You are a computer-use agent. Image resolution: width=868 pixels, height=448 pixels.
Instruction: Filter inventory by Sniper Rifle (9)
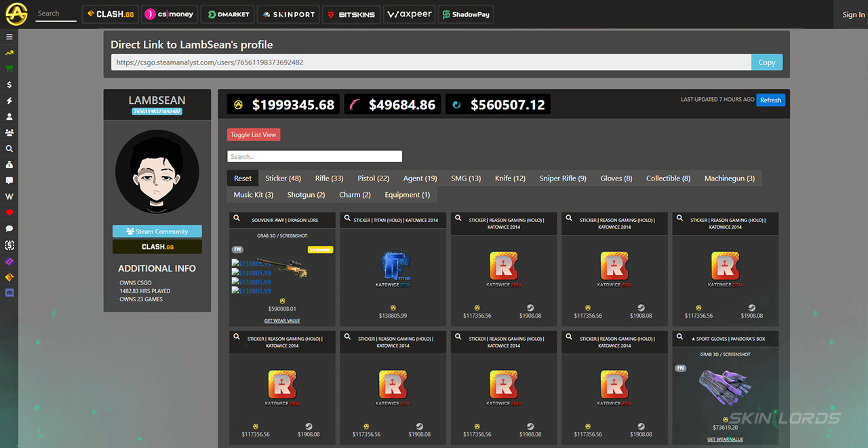pos(563,179)
